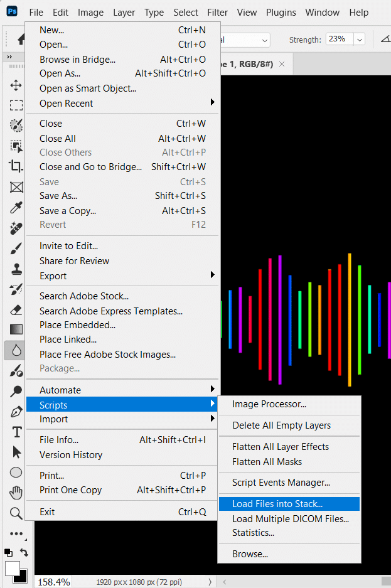Open the Layer menu
The image size is (391, 588).
(x=124, y=13)
